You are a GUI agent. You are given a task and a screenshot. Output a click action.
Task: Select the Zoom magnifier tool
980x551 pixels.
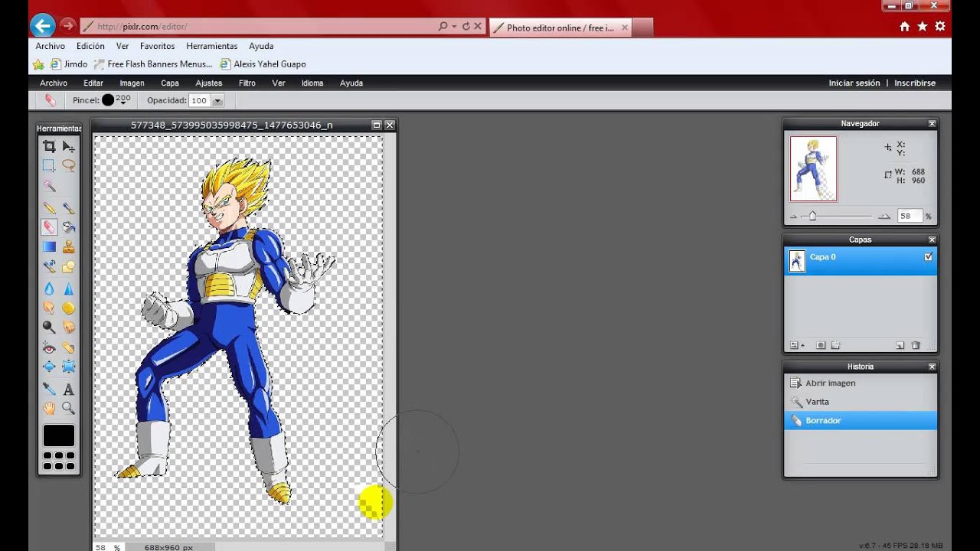tap(69, 408)
